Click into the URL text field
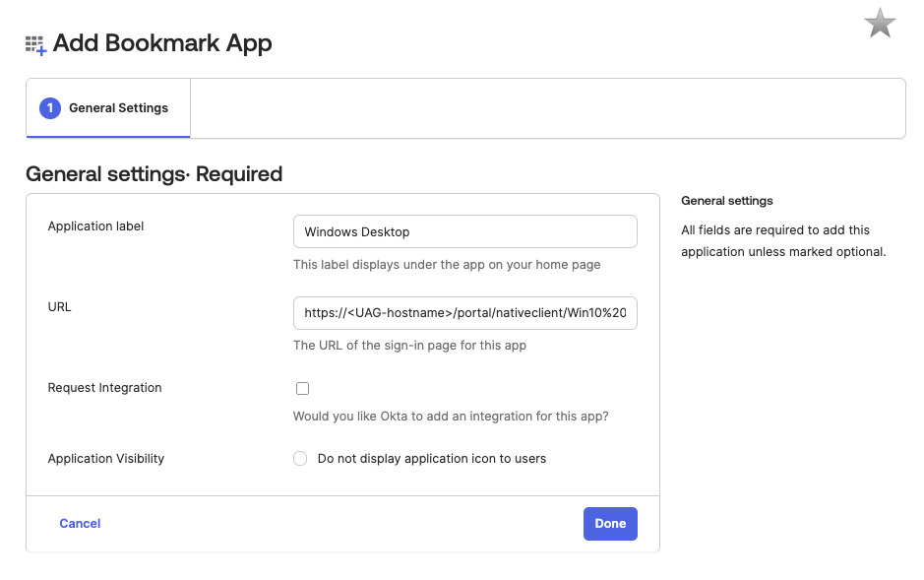This screenshot has width=924, height=580. point(464,313)
